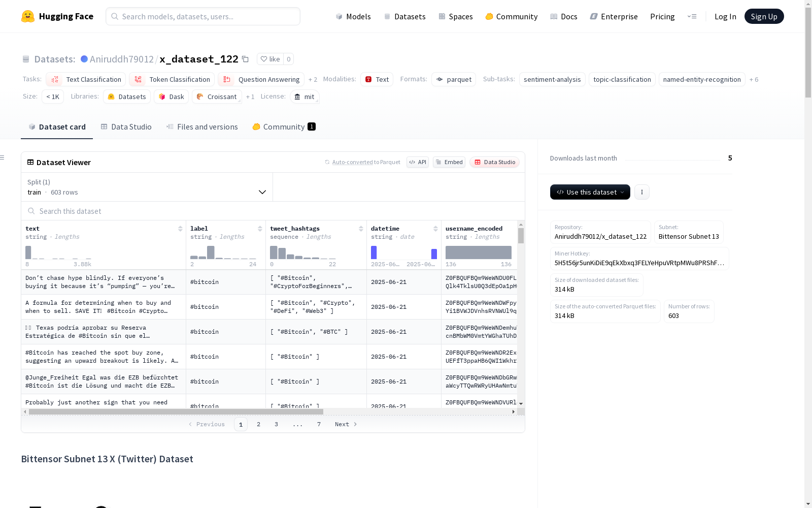
Task: Click the sort icon on text column
Action: [x=180, y=229]
